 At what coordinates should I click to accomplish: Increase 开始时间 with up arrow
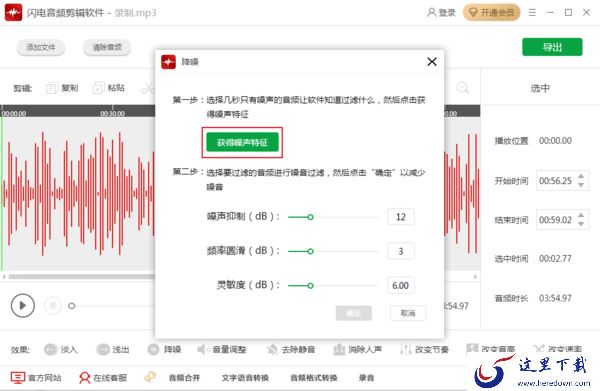coord(581,176)
